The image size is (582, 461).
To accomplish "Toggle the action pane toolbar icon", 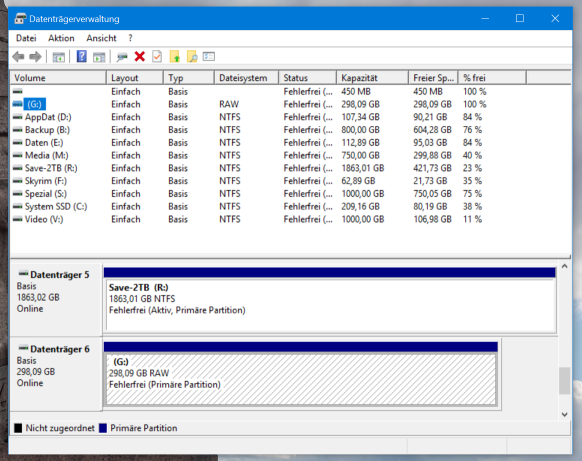I will click(99, 57).
